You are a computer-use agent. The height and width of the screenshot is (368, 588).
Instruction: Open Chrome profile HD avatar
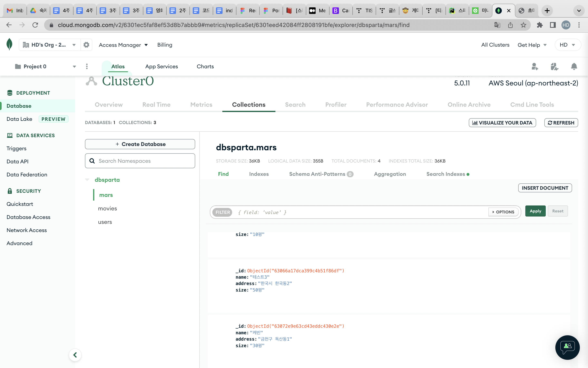[x=566, y=25]
